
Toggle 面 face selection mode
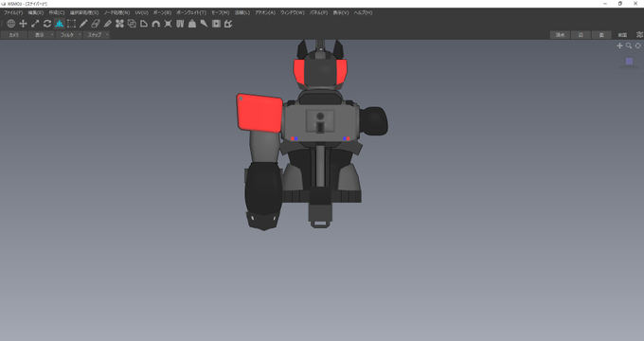[x=601, y=35]
